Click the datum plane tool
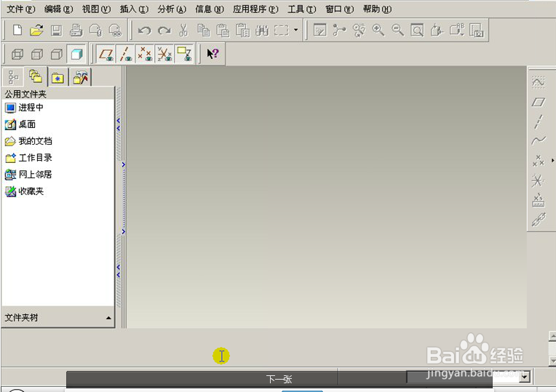 (539, 103)
